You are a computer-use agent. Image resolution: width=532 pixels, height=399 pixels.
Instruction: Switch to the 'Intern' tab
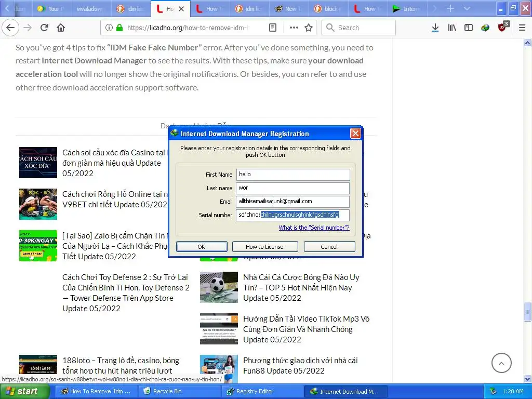pyautogui.click(x=407, y=9)
